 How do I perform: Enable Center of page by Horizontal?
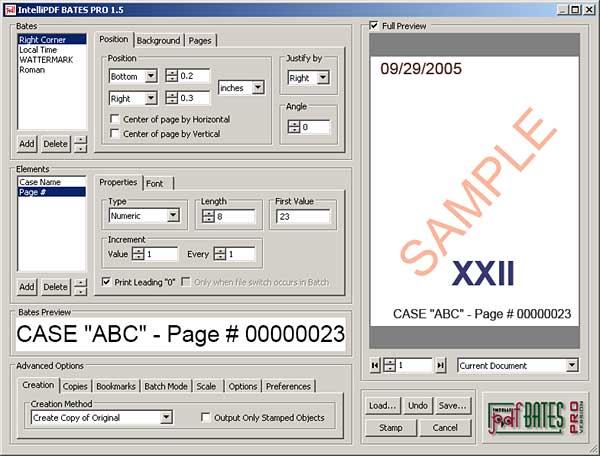click(114, 119)
